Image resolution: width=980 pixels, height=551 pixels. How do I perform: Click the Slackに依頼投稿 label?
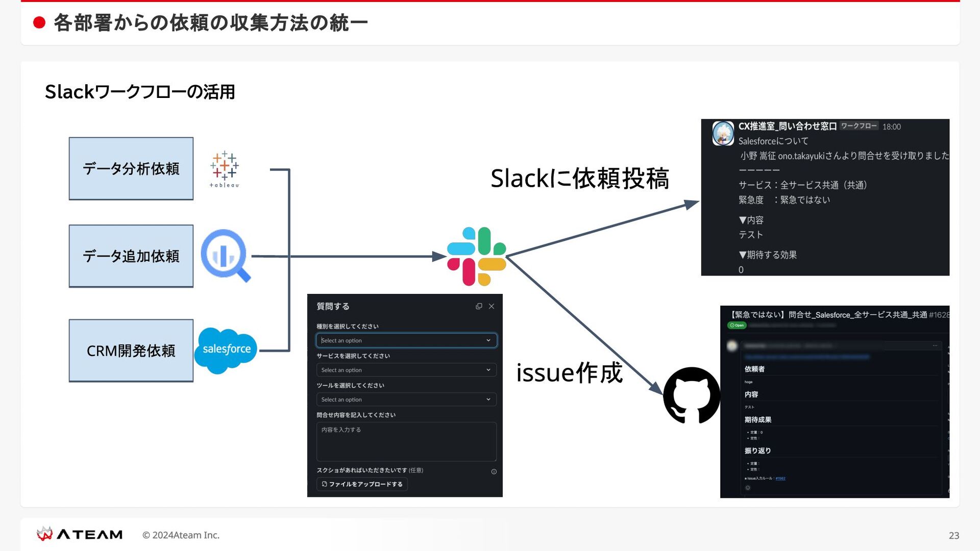point(579,179)
